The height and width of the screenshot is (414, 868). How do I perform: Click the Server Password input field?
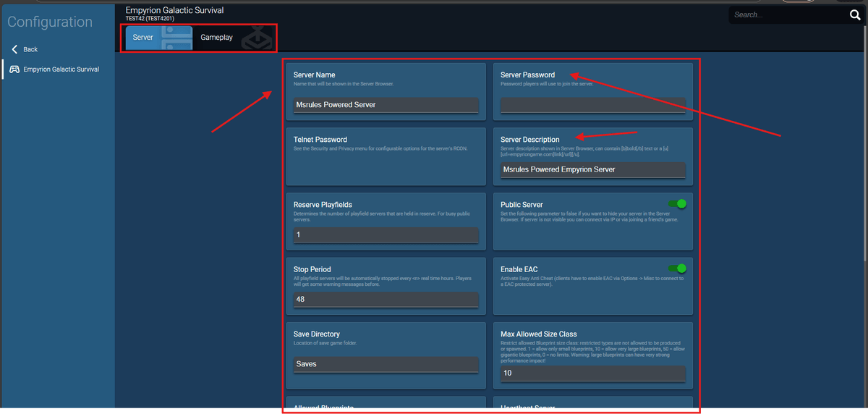pos(593,105)
